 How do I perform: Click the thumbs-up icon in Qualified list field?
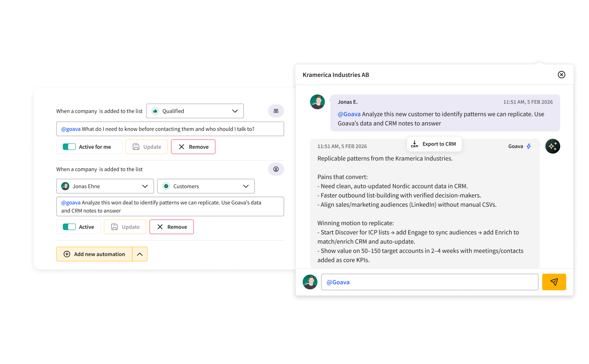click(x=155, y=111)
